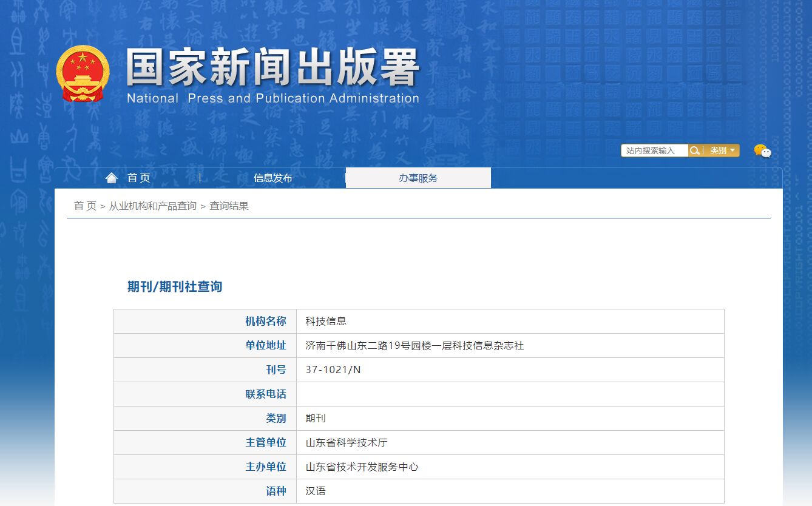Open the 类别 search category dropdown
This screenshot has height=506, width=812.
click(x=722, y=150)
